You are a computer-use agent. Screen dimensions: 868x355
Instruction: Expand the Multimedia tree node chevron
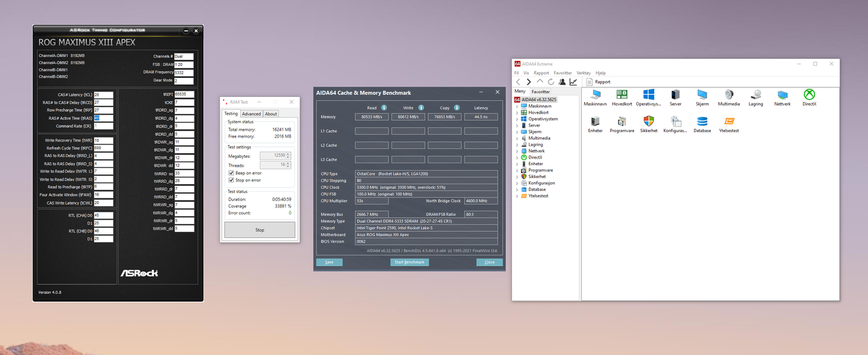(517, 138)
